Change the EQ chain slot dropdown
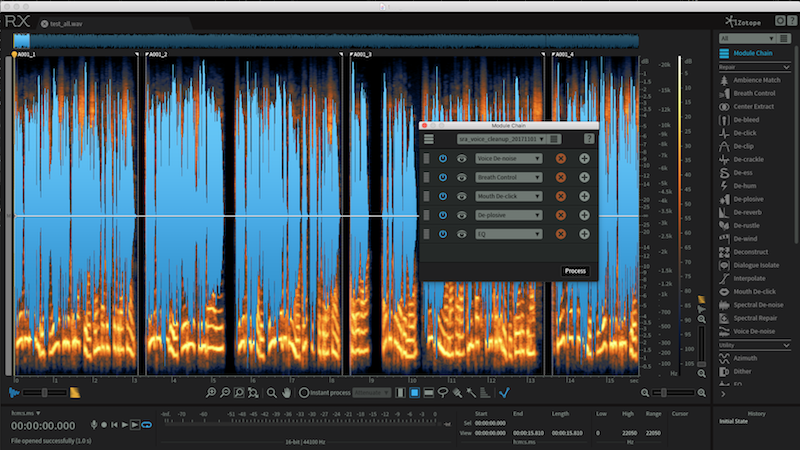800x450 pixels. pos(509,234)
